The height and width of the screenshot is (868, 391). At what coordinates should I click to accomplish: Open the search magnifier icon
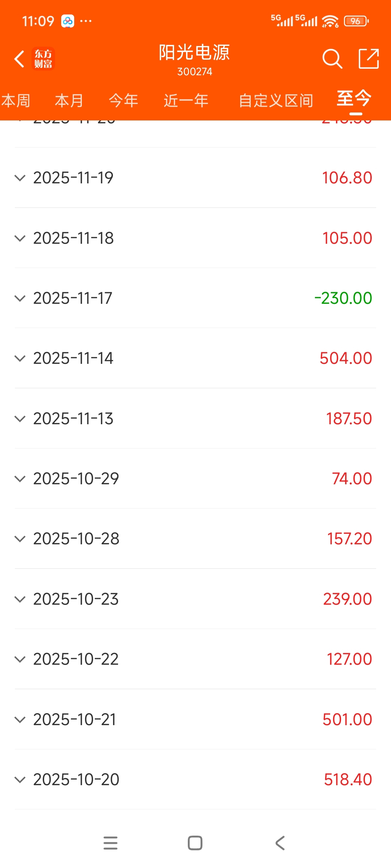(332, 59)
